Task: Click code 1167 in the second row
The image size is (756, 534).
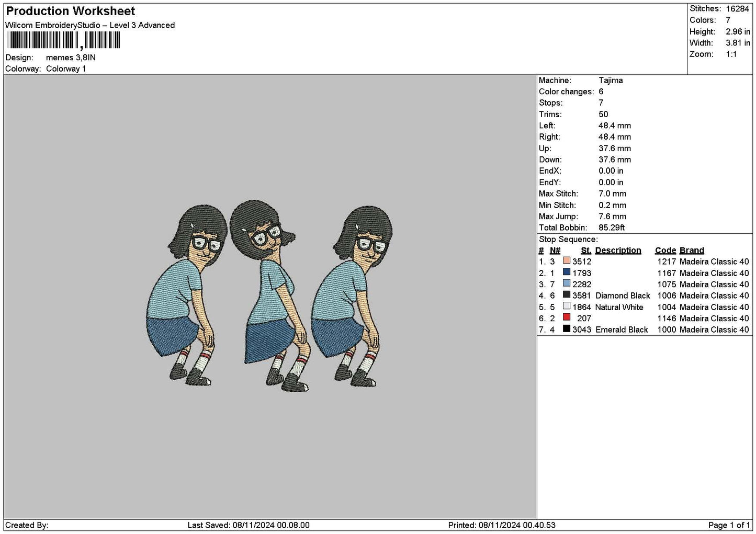Action: pyautogui.click(x=667, y=273)
